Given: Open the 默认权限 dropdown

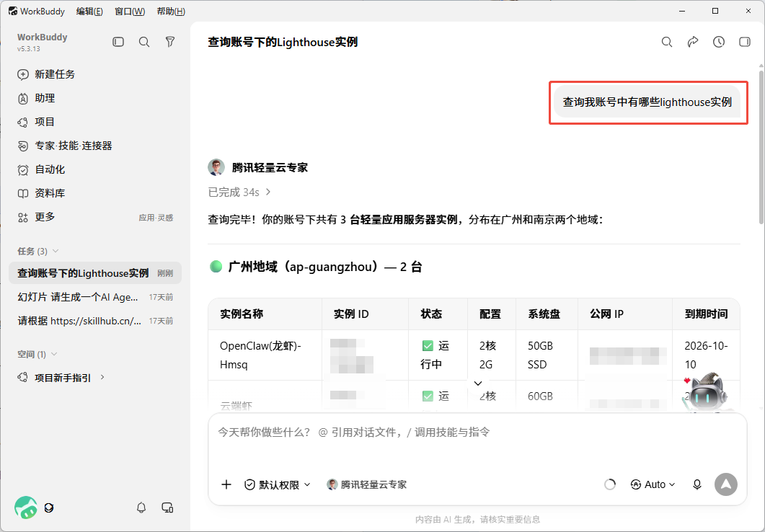Looking at the screenshot, I should pyautogui.click(x=278, y=484).
